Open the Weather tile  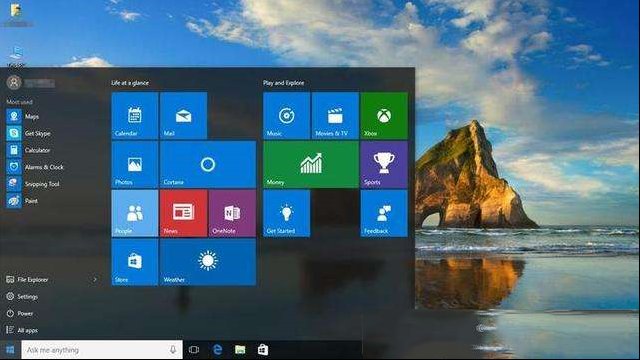(208, 262)
